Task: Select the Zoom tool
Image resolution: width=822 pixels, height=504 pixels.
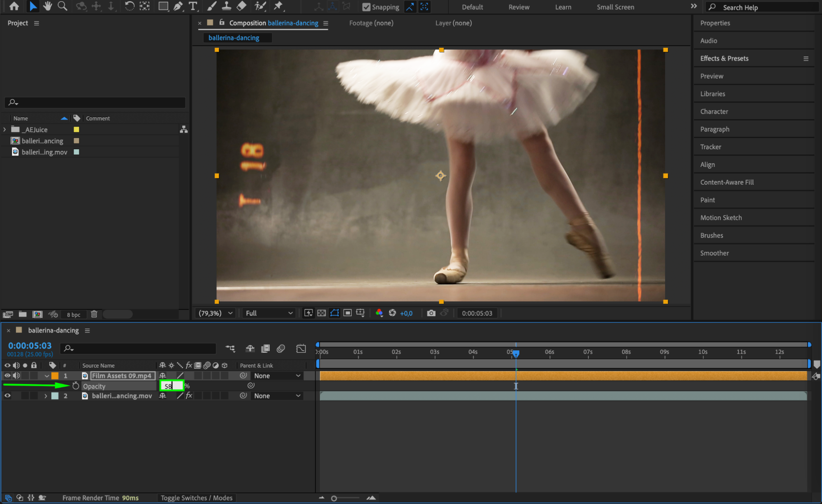Action: coord(63,6)
